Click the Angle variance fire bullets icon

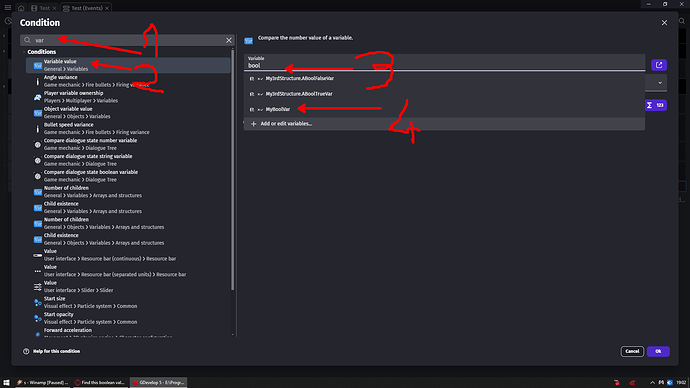tap(37, 81)
